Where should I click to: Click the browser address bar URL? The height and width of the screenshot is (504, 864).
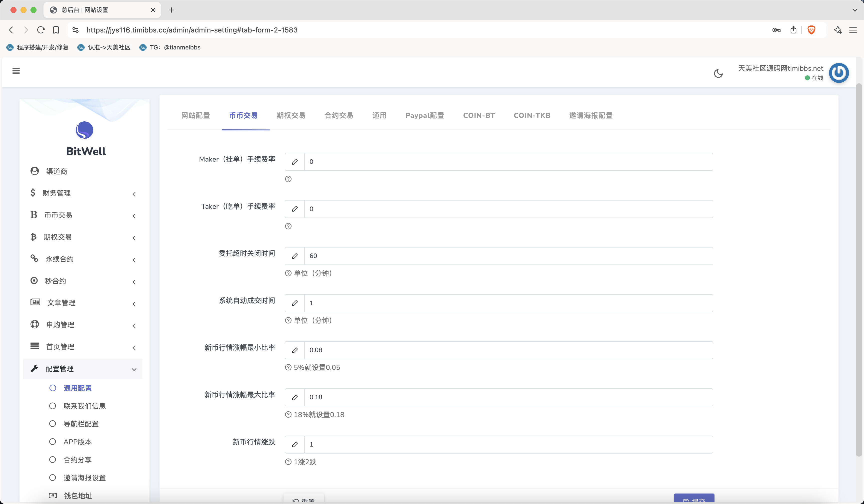(192, 30)
